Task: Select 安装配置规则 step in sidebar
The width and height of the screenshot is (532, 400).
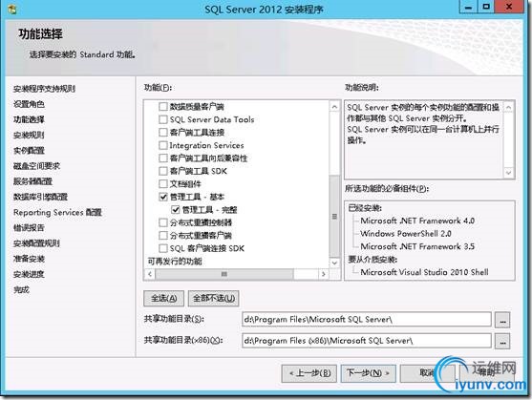Action: coord(36,243)
